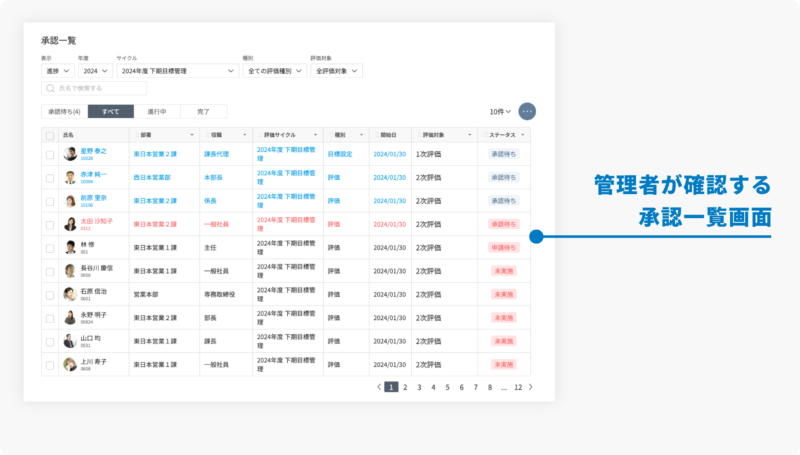Check the box for 星野 泰之
The width and height of the screenshot is (800, 455).
pos(50,155)
